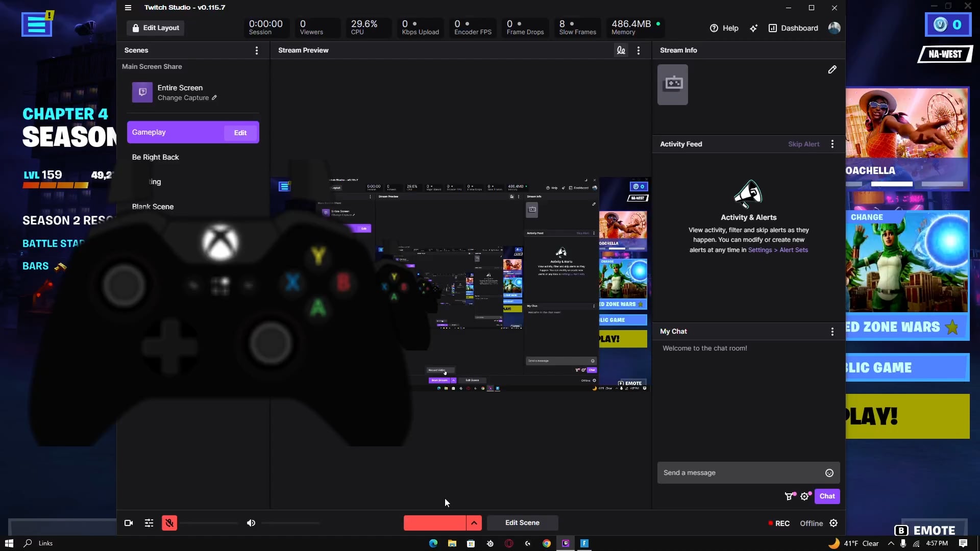The height and width of the screenshot is (551, 980).
Task: Click the Session timer stat
Action: [266, 28]
